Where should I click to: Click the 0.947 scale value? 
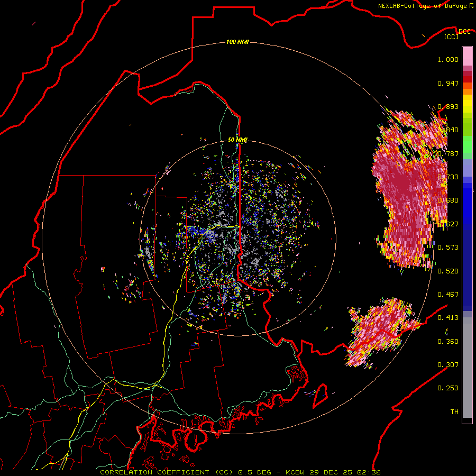tap(448, 83)
